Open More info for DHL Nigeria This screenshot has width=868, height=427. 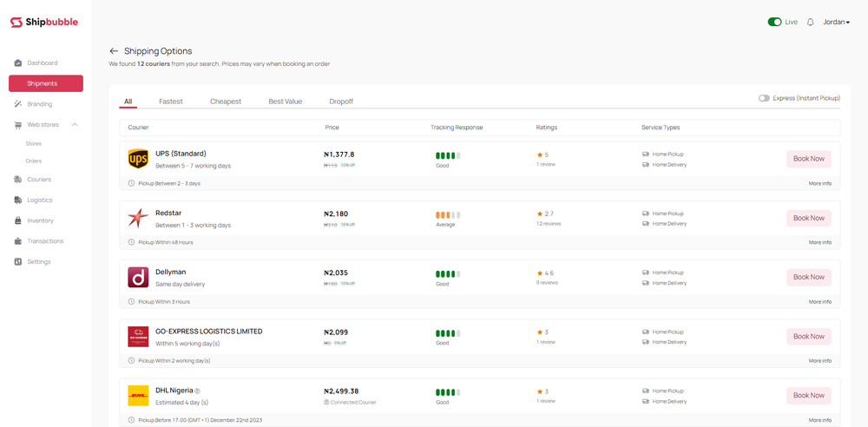click(x=820, y=420)
